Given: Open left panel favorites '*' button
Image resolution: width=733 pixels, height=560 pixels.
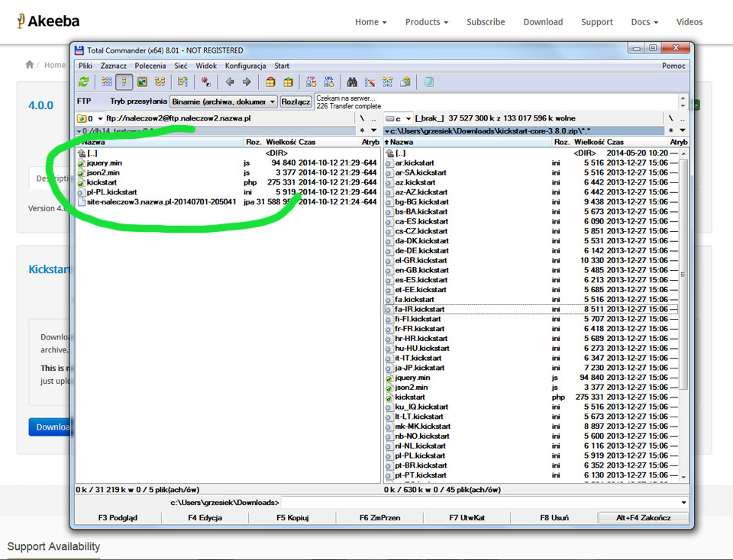Looking at the screenshot, I should tap(362, 130).
